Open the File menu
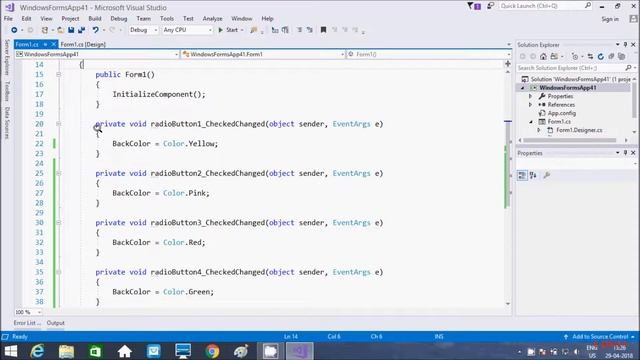 coord(8,18)
